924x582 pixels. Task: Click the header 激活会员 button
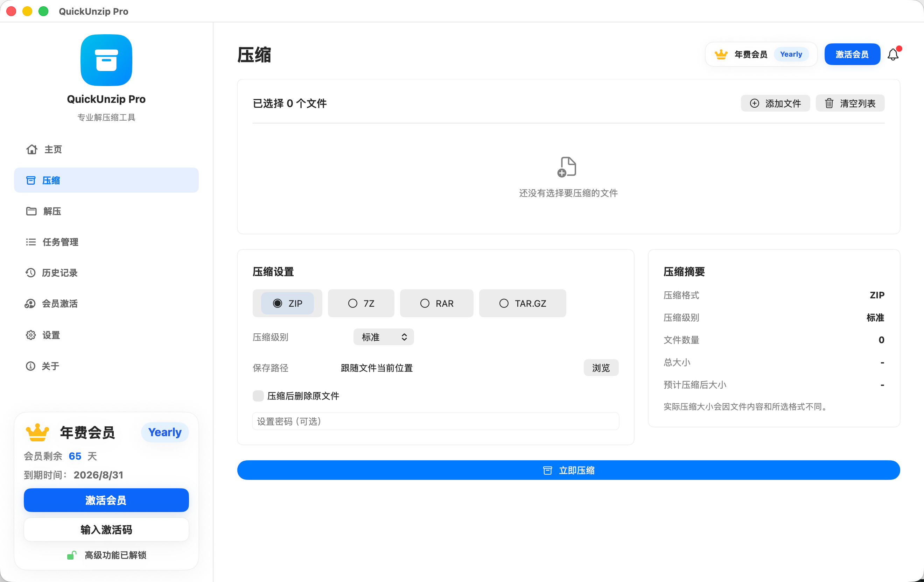(852, 55)
